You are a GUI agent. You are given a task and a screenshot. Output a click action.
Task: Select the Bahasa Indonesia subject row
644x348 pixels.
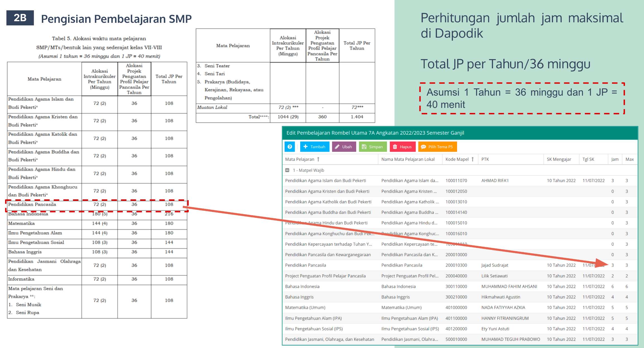pos(302,286)
